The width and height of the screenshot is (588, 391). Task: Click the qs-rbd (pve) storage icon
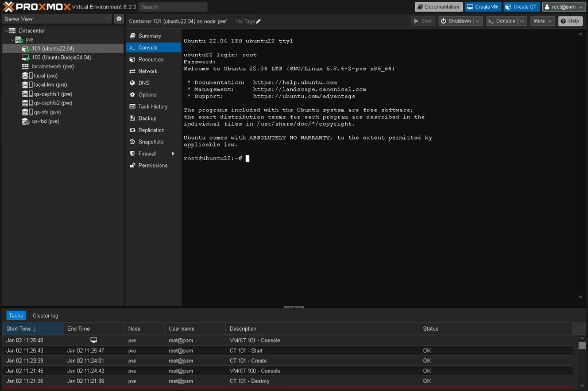[x=25, y=122]
